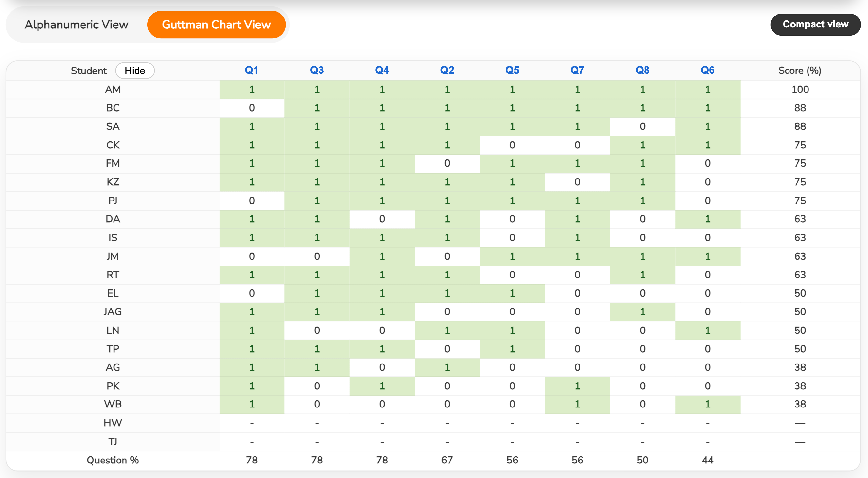This screenshot has height=478, width=868.
Task: Select student JM's row label
Action: (113, 256)
